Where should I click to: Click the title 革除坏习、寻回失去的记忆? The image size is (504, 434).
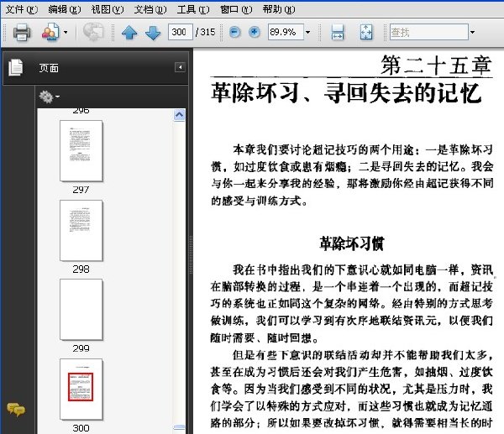[346, 93]
